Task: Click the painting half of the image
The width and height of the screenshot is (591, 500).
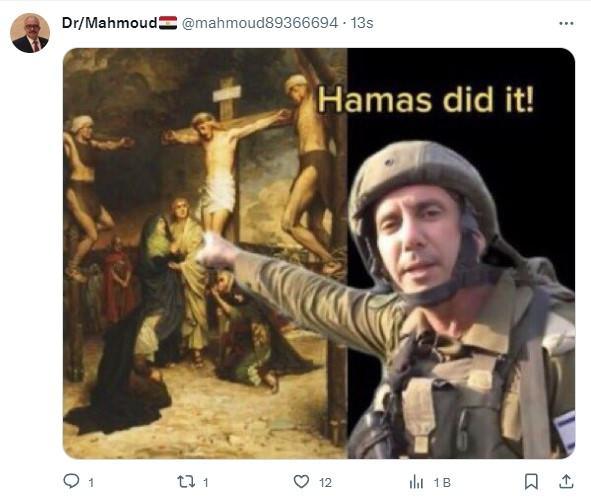Action: 205,253
